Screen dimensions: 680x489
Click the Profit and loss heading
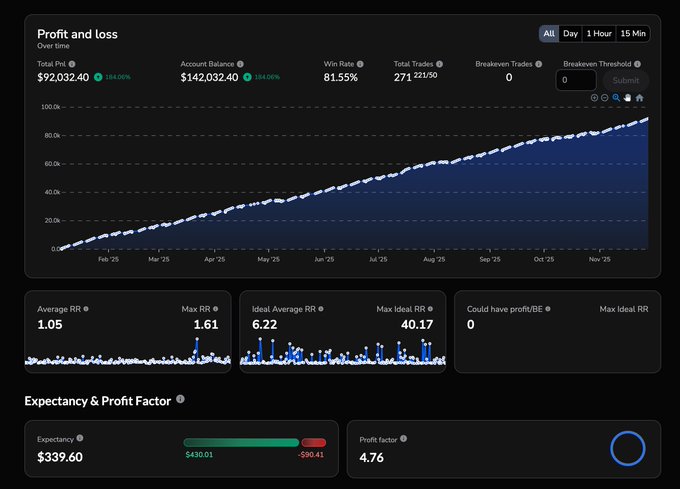pyautogui.click(x=77, y=34)
